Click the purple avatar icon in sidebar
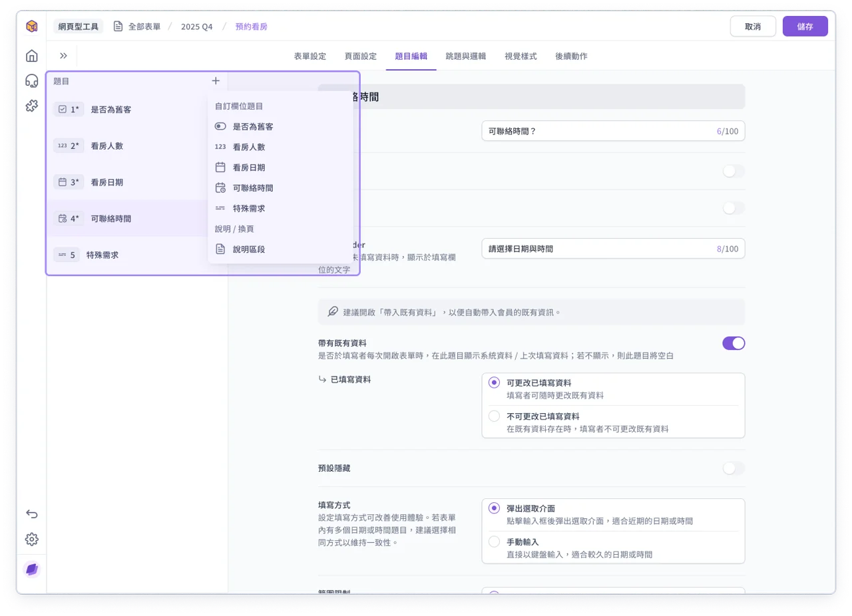This screenshot has width=852, height=616. (31, 569)
